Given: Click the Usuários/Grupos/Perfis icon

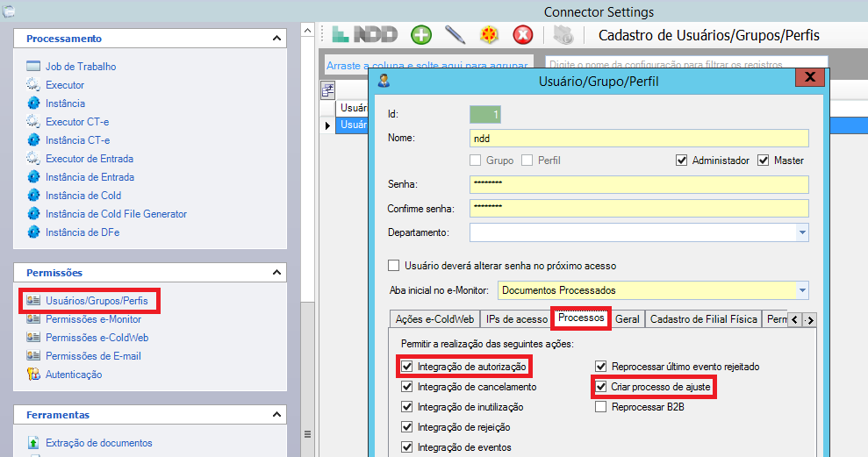Looking at the screenshot, I should [33, 300].
